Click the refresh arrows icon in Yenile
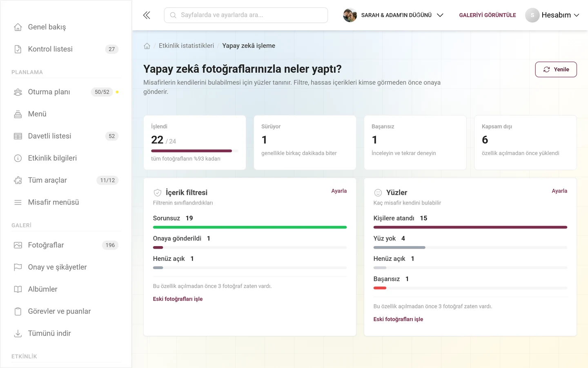 [x=547, y=70]
